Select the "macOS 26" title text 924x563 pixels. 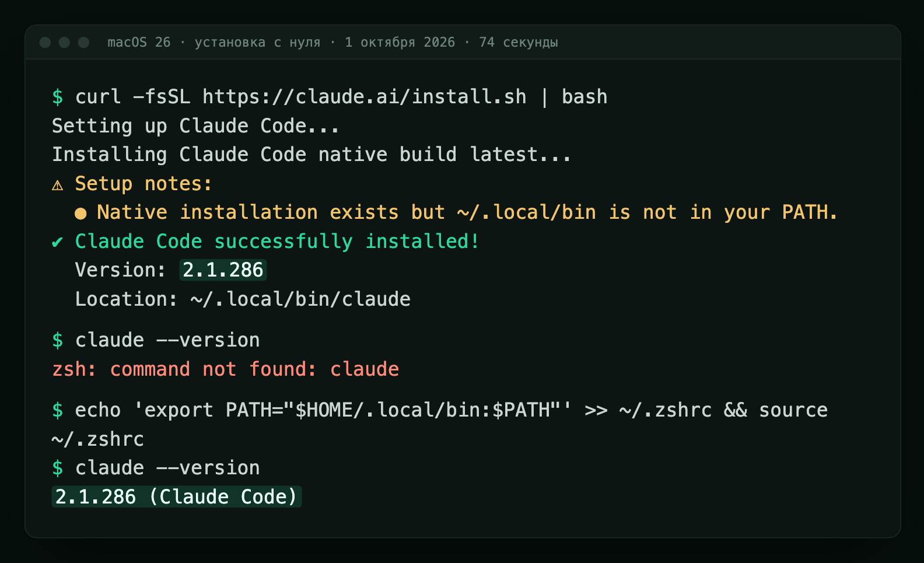pyautogui.click(x=139, y=42)
